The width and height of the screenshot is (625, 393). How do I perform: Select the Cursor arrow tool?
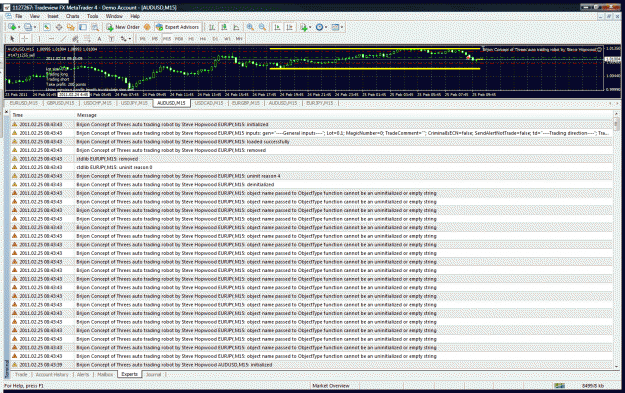coord(12,39)
